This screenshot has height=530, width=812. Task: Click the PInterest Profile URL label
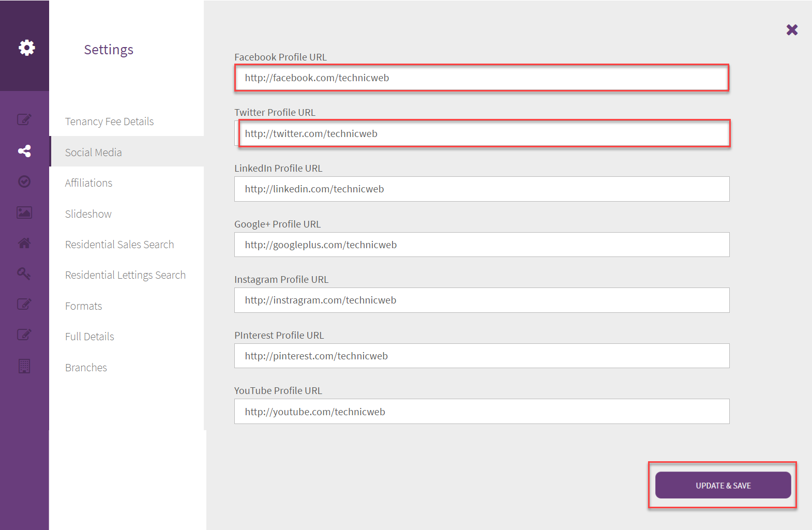(279, 335)
